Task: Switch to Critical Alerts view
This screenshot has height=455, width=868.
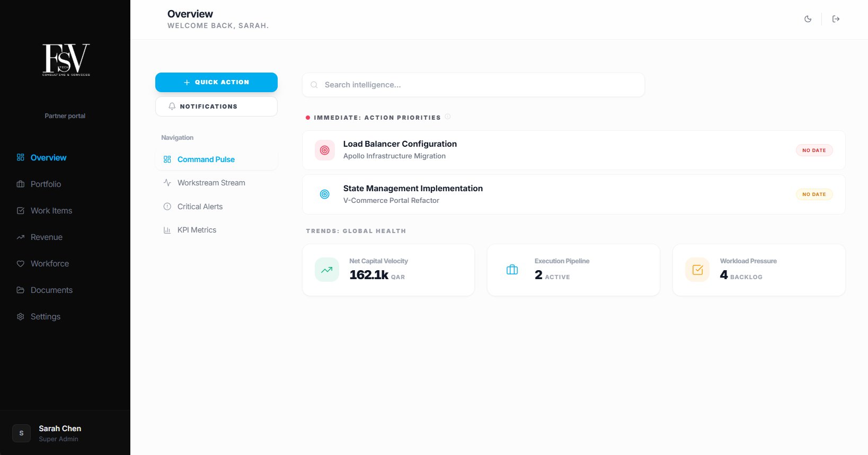Action: [216, 207]
